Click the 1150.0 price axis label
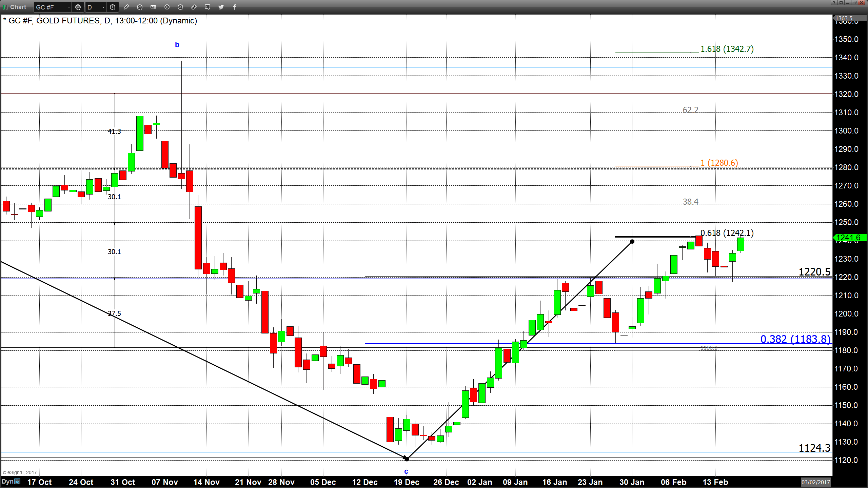This screenshot has height=488, width=868. [x=847, y=405]
